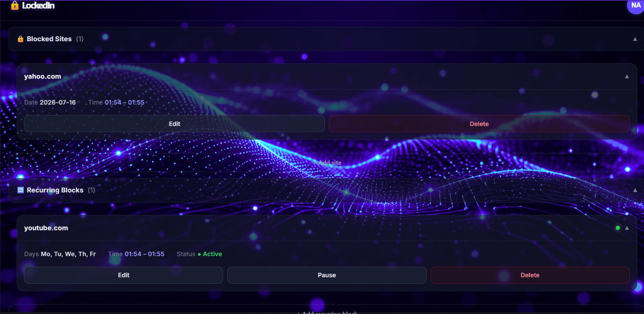Collapse the Blocked Sites section
The height and width of the screenshot is (314, 644).
click(635, 39)
